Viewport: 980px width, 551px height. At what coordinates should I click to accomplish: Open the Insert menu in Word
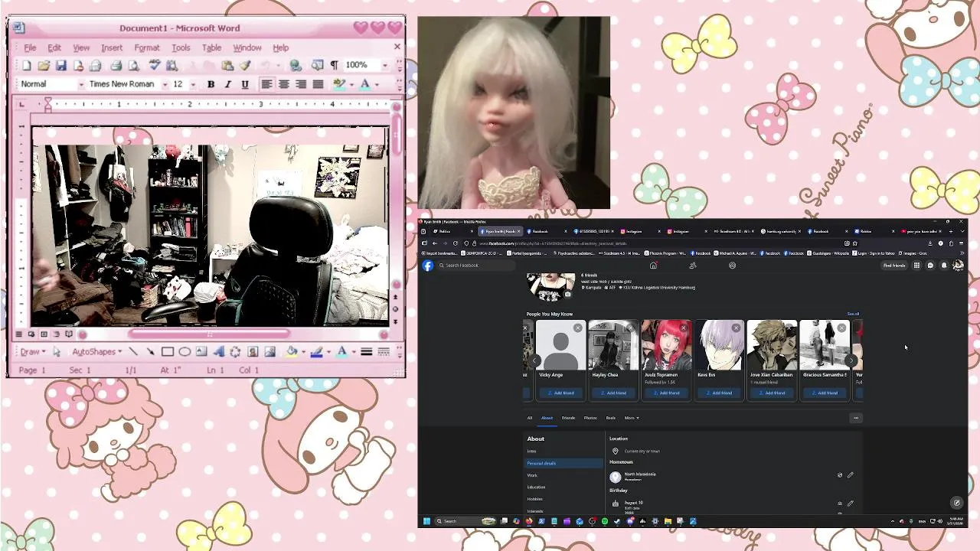[x=112, y=47]
